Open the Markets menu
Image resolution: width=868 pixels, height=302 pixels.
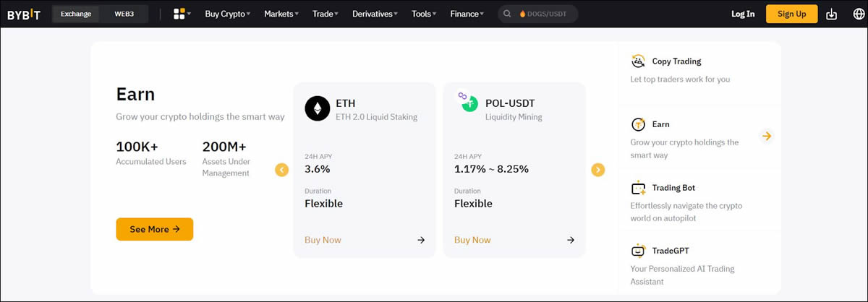[281, 14]
